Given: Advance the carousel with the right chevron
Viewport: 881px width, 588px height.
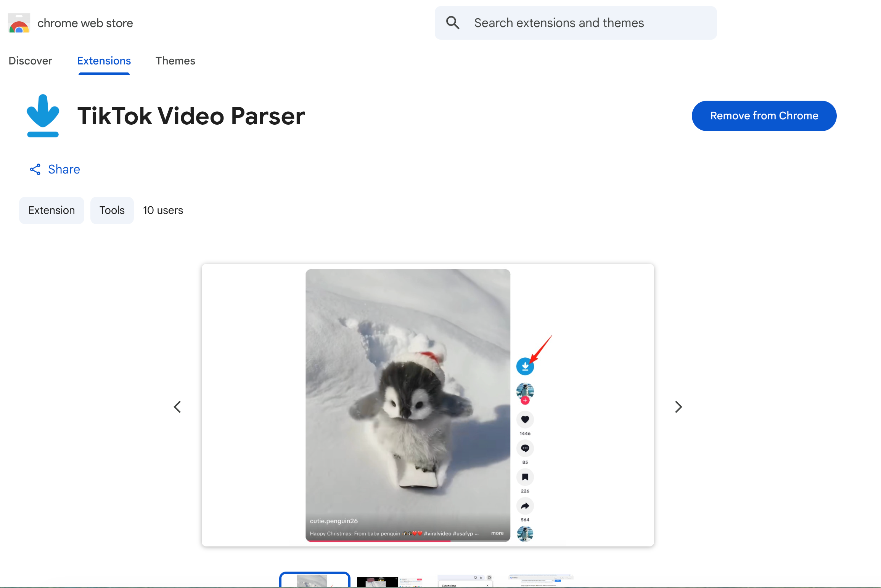Looking at the screenshot, I should [x=678, y=407].
